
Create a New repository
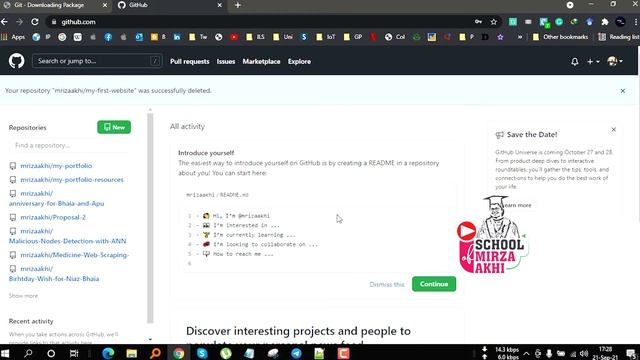click(x=114, y=127)
